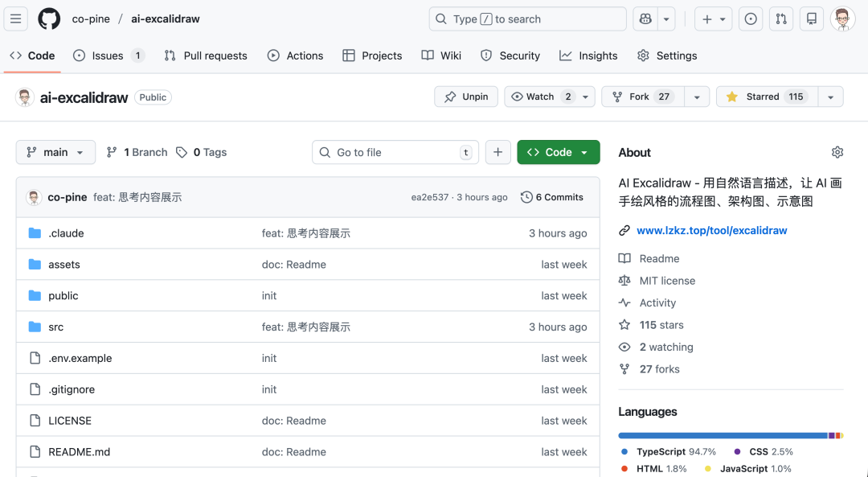Screen dimensions: 868x477
Task: Open the LICENSE file
Action: coord(70,421)
